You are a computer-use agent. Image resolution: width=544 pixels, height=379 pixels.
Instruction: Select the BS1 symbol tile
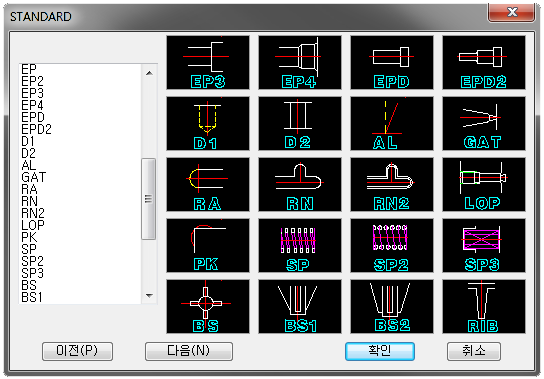click(300, 306)
